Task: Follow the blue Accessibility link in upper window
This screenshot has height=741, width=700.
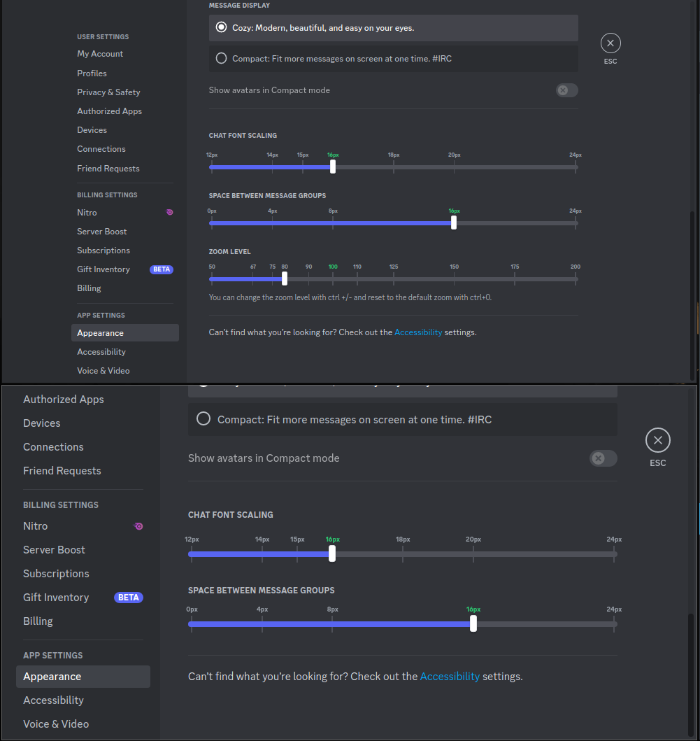Action: coord(418,332)
